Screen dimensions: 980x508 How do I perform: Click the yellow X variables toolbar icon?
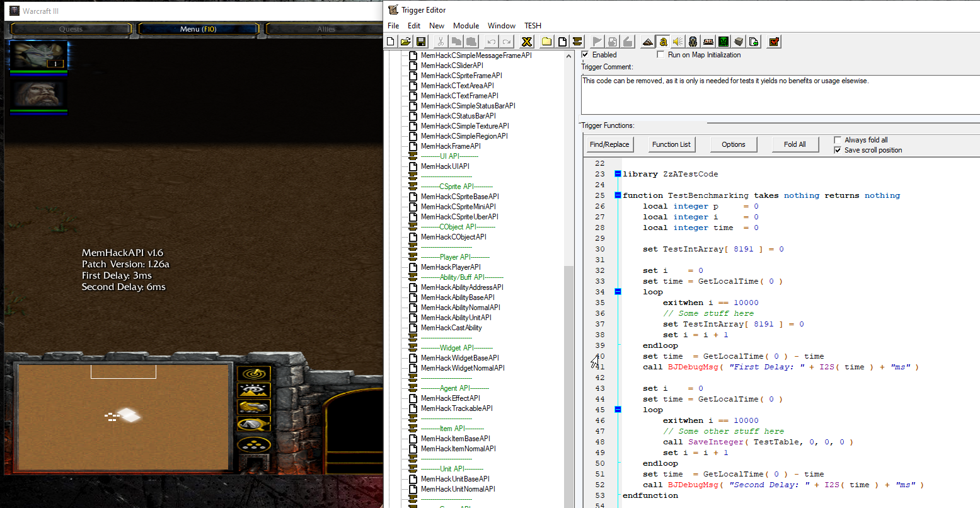pos(527,42)
